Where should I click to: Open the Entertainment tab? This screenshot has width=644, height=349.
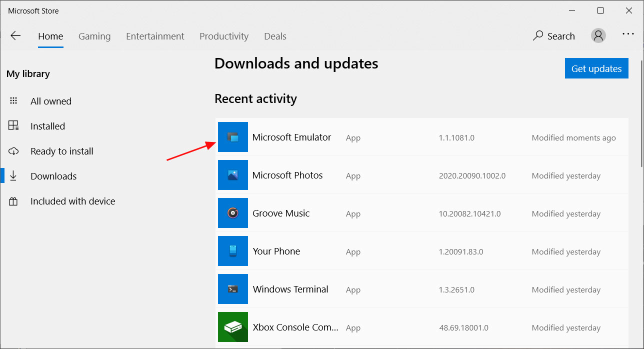pyautogui.click(x=155, y=36)
